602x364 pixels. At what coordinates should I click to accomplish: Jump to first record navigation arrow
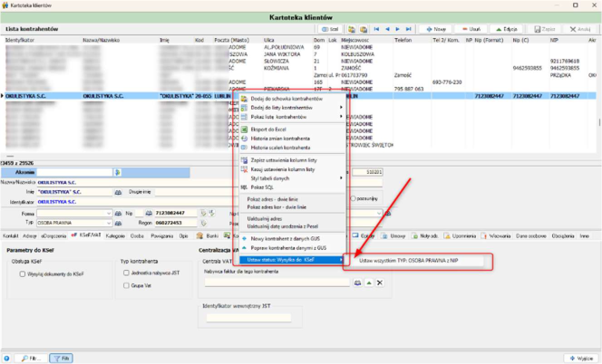[376, 29]
